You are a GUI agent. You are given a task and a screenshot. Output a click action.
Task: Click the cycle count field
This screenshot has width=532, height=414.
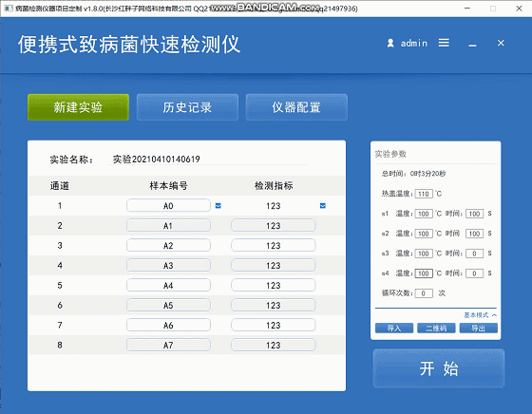click(424, 293)
